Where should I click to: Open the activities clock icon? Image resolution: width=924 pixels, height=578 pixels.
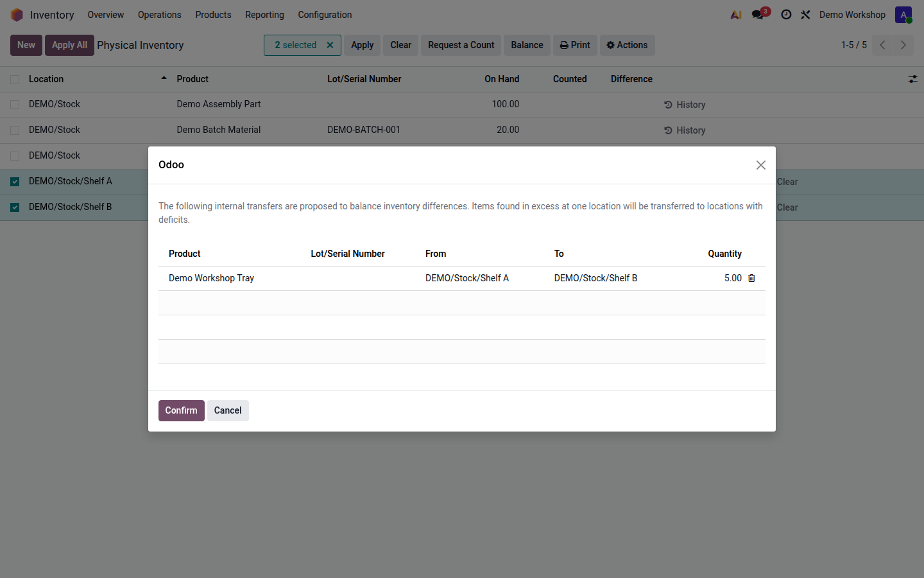coord(786,15)
